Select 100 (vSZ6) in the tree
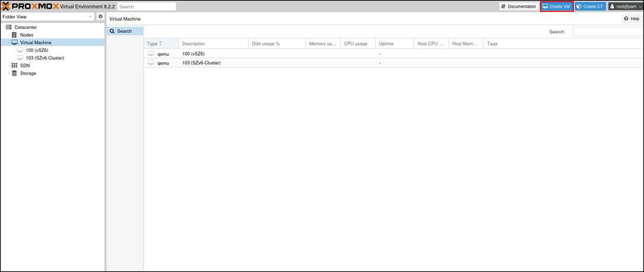Image resolution: width=644 pixels, height=272 pixels. coord(37,50)
